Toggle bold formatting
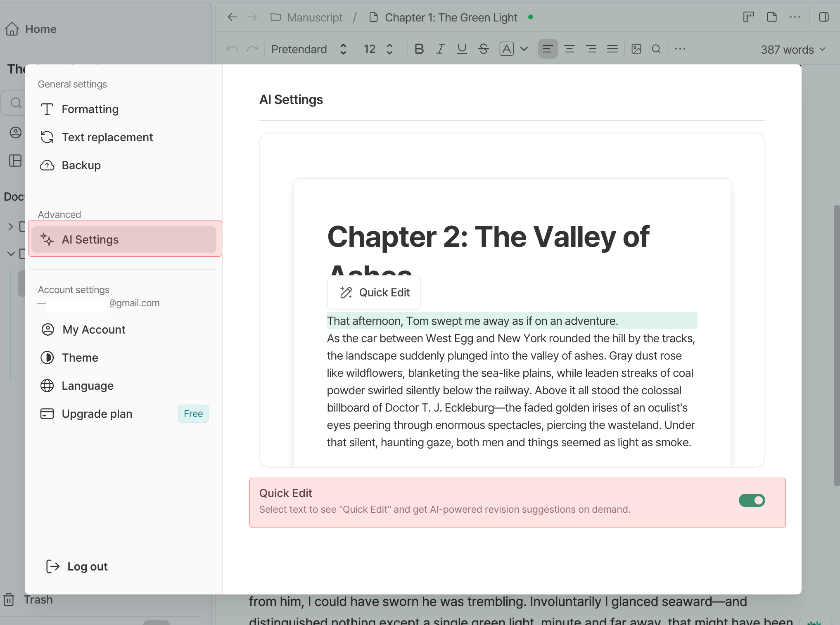The width and height of the screenshot is (840, 625). pos(419,49)
